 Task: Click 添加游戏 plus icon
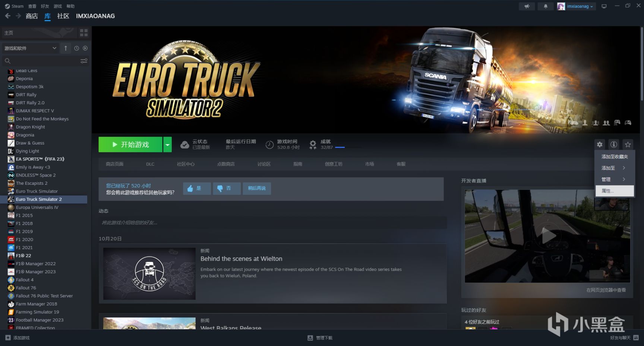(x=8, y=338)
